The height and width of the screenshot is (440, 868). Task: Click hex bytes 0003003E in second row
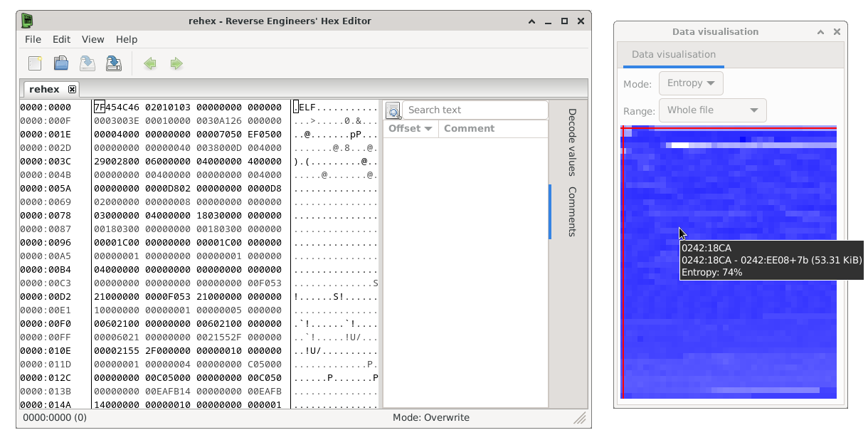pyautogui.click(x=117, y=121)
